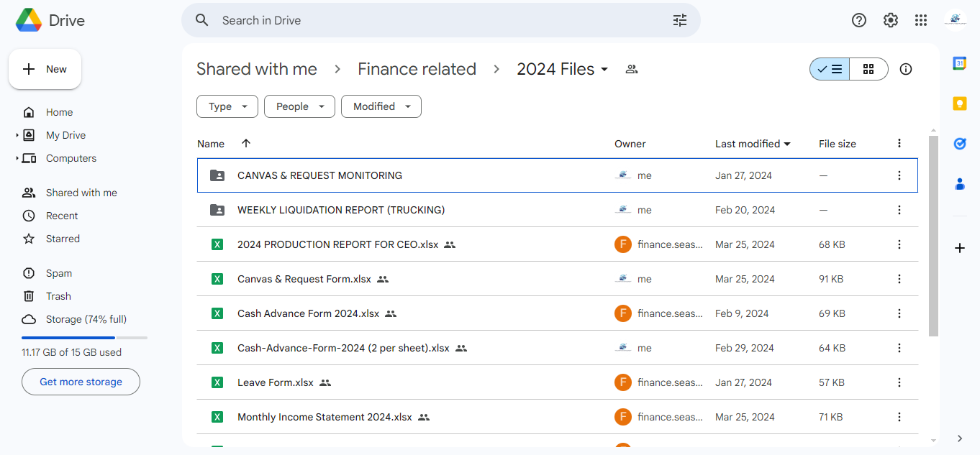The image size is (980, 455).
Task: Switch to list layout view
Action: pyautogui.click(x=830, y=69)
